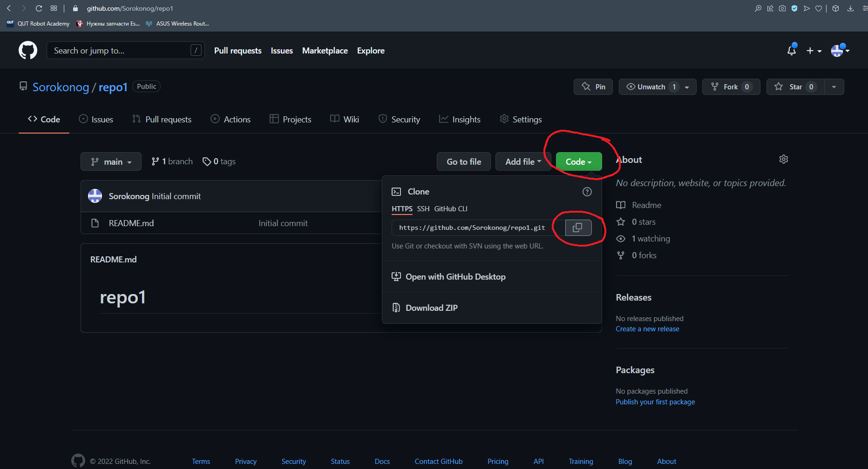The image size is (868, 469).
Task: Copy the HTTPS clone URL to clipboard
Action: 578,228
